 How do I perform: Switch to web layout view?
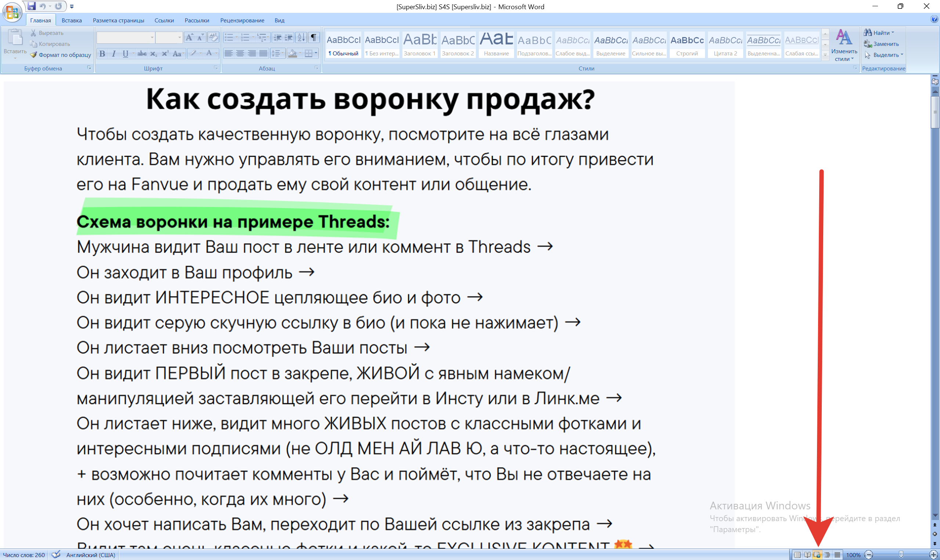[x=817, y=555]
